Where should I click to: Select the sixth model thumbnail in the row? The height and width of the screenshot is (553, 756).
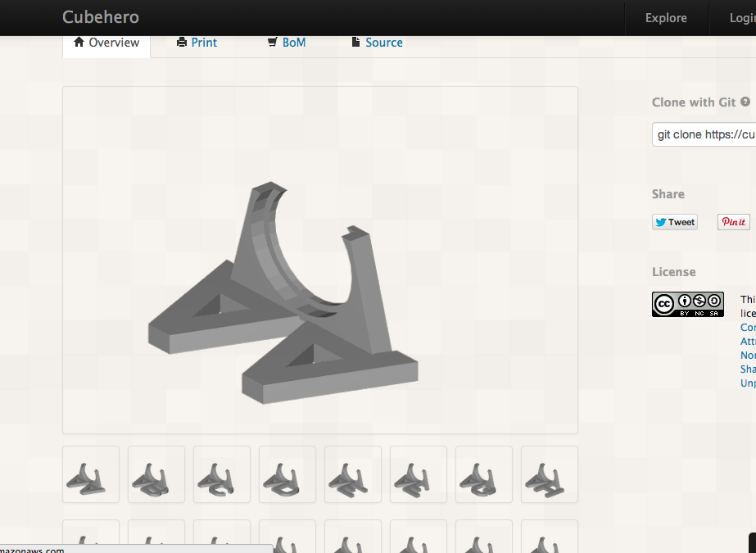click(419, 474)
